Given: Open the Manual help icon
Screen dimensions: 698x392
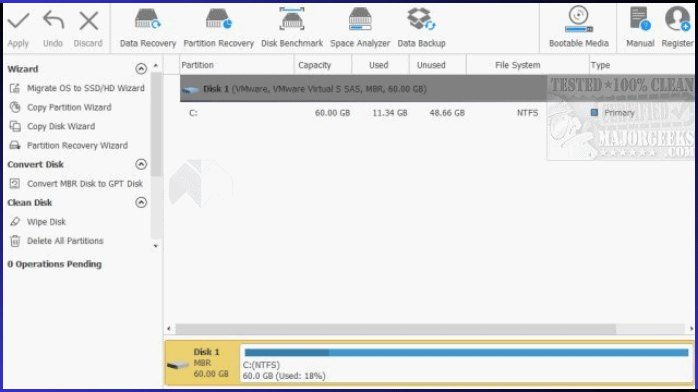Looking at the screenshot, I should [640, 19].
